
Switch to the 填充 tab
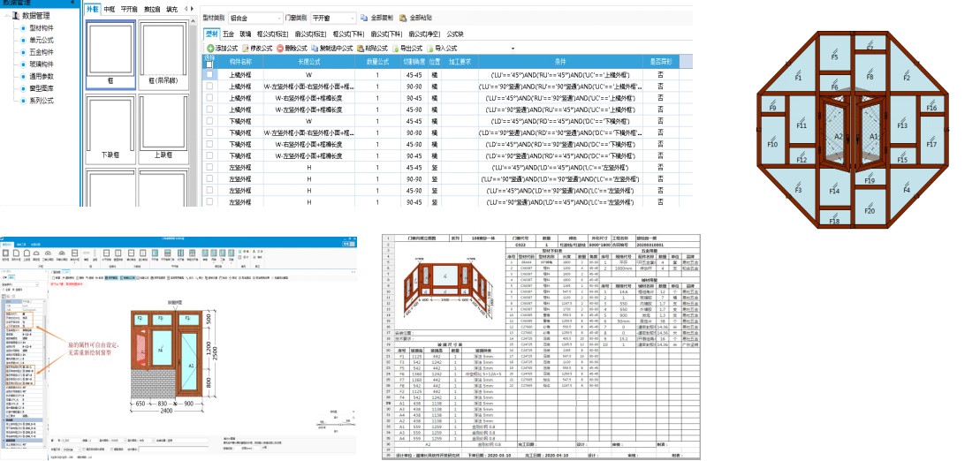point(171,10)
